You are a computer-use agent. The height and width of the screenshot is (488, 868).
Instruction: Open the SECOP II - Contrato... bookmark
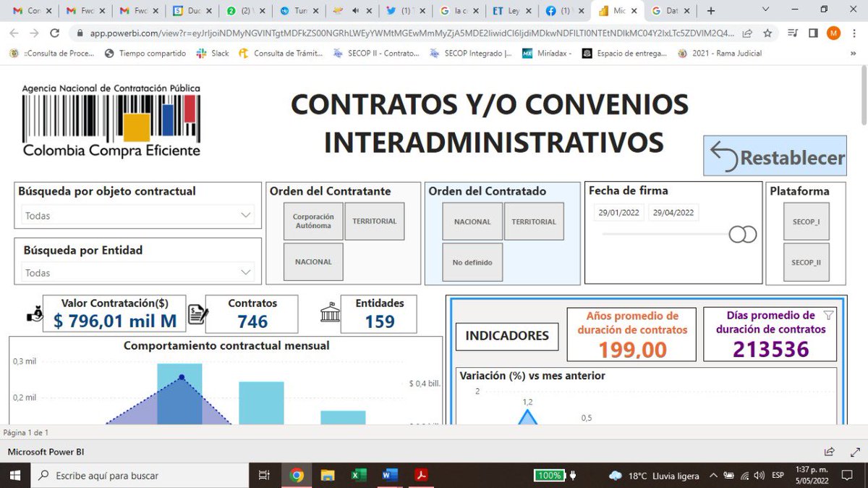[376, 54]
